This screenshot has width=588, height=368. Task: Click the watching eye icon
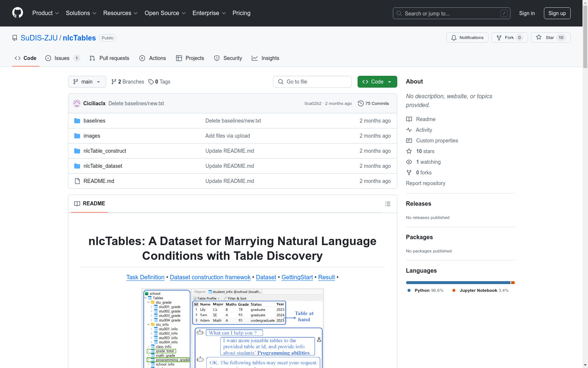(x=409, y=162)
